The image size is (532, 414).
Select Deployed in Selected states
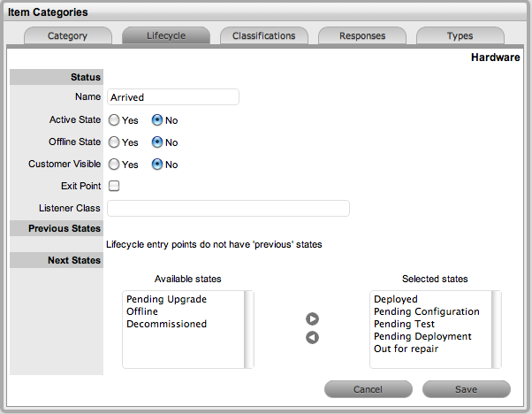click(x=396, y=299)
